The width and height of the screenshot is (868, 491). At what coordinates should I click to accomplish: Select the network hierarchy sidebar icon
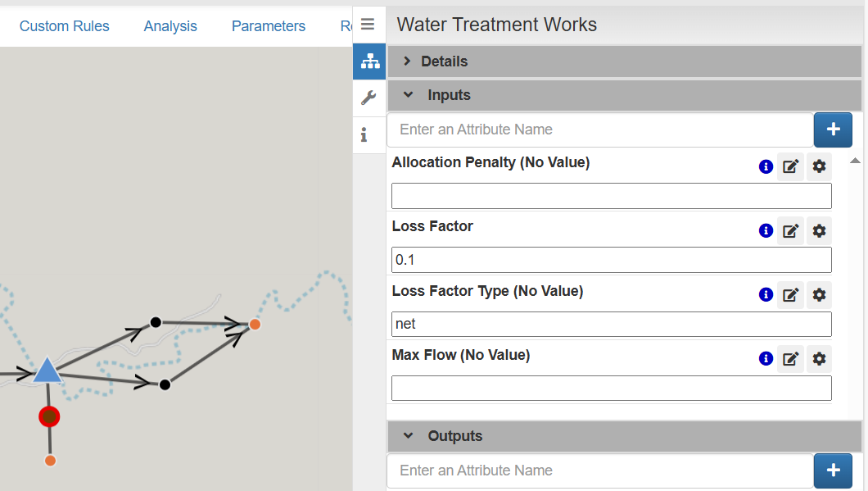point(369,61)
